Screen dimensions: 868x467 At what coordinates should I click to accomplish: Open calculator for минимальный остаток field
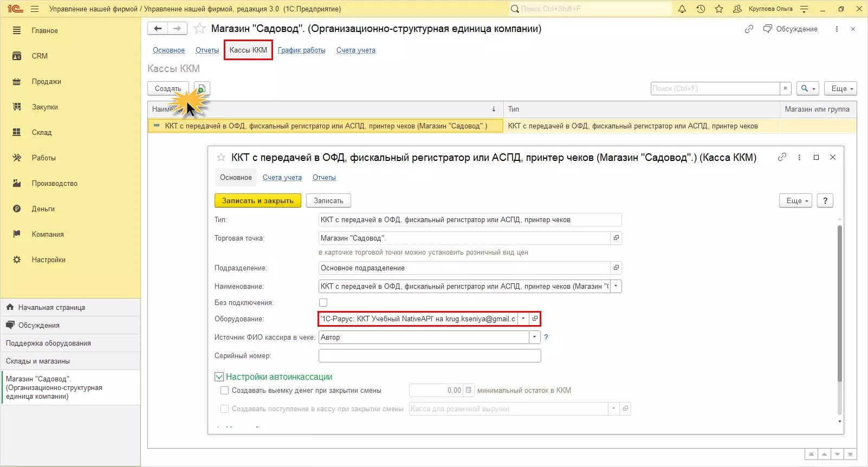pos(469,391)
